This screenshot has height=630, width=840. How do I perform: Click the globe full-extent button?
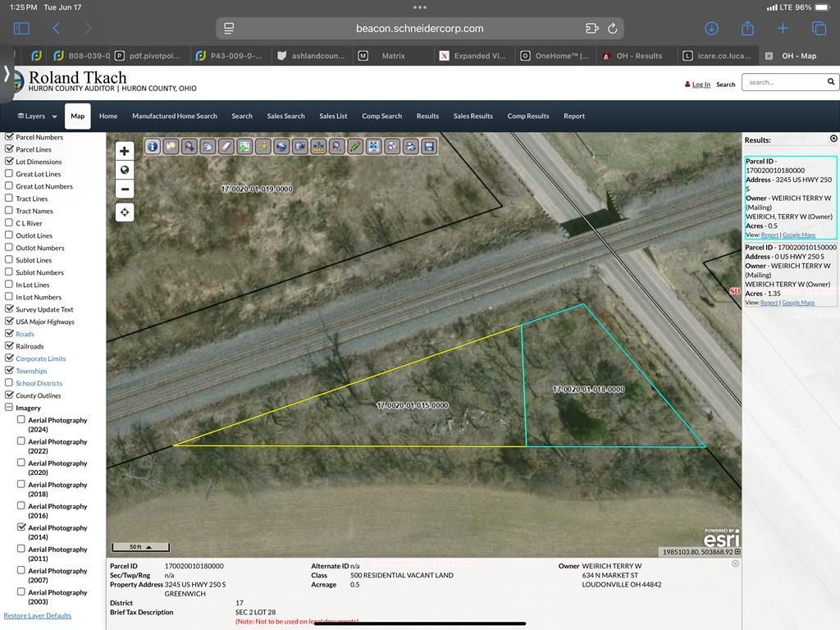[125, 170]
